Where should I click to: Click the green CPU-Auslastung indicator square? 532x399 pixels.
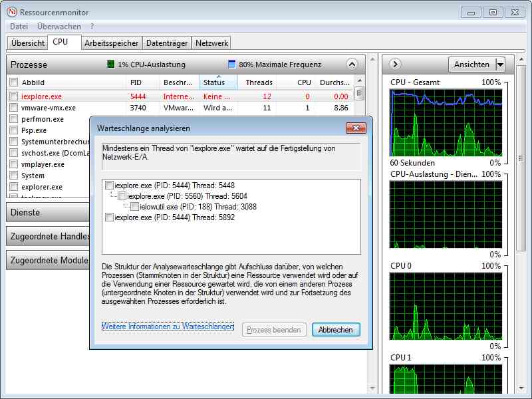[111, 65]
